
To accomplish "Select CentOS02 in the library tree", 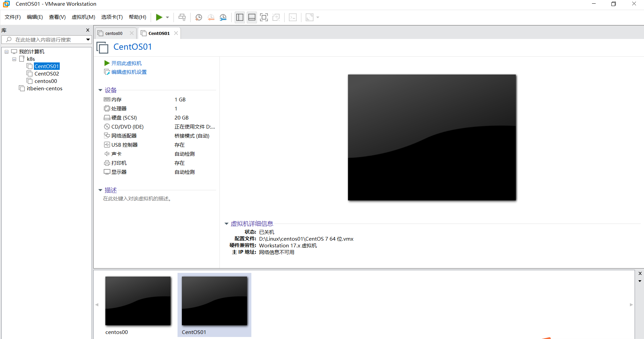I will click(47, 74).
